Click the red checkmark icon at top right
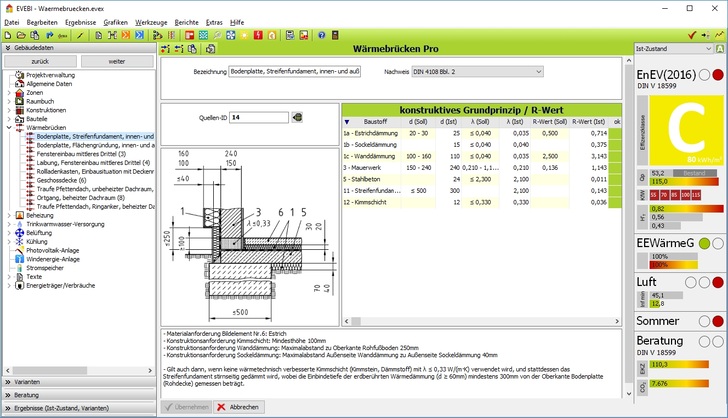This screenshot has height=418, width=728. pyautogui.click(x=692, y=35)
